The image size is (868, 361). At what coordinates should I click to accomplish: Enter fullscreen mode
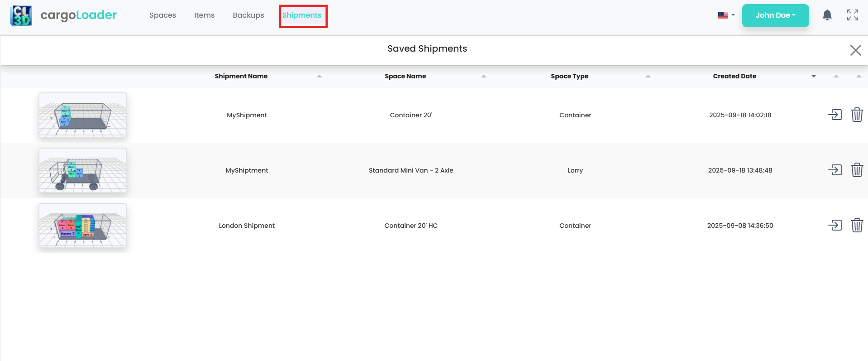tap(852, 15)
